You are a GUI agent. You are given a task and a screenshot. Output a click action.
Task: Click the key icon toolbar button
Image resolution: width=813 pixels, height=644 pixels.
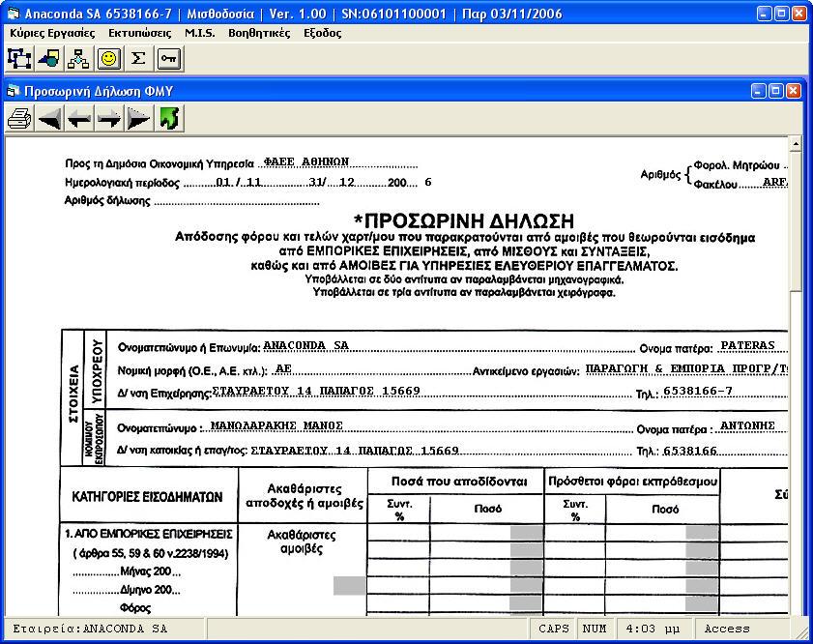click(168, 59)
